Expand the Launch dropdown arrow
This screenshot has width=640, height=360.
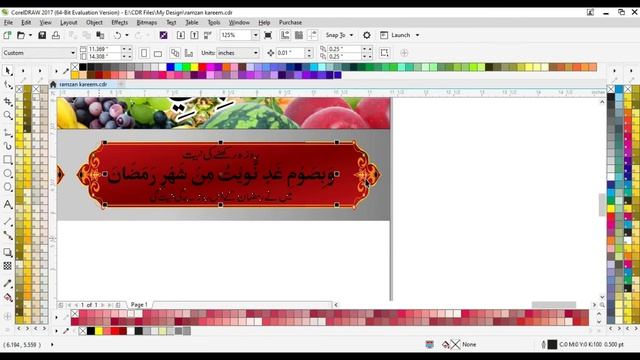click(x=417, y=36)
